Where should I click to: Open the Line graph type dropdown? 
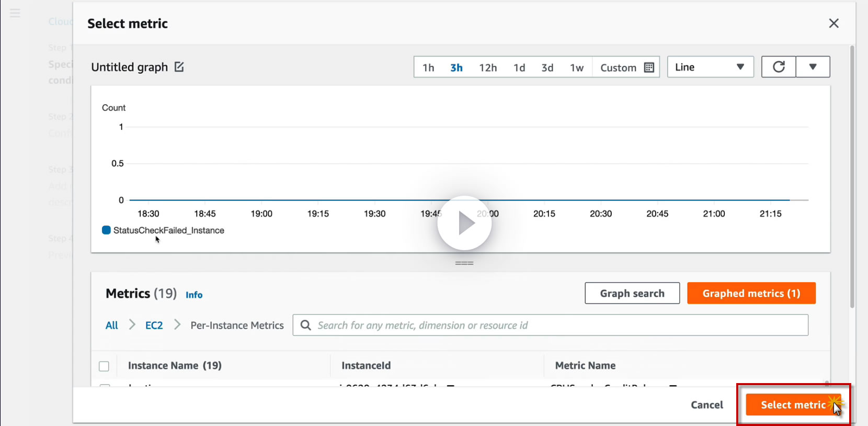click(710, 67)
